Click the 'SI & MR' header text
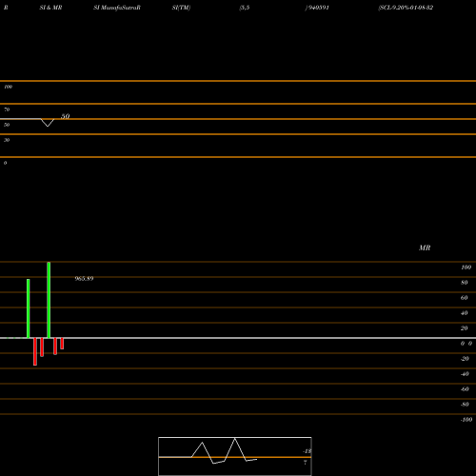 point(50,8)
